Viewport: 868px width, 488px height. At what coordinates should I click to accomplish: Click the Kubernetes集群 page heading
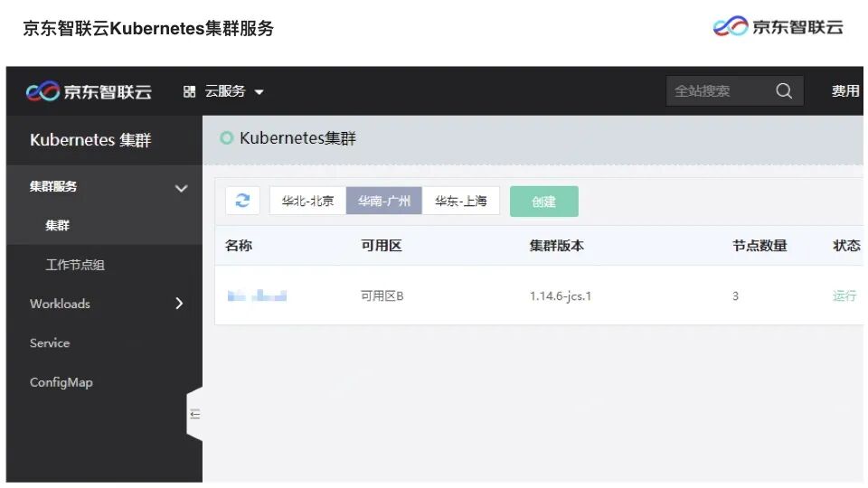[297, 137]
